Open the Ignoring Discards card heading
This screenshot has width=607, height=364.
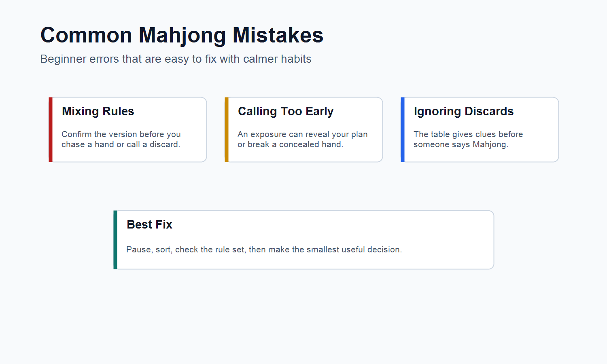(463, 111)
